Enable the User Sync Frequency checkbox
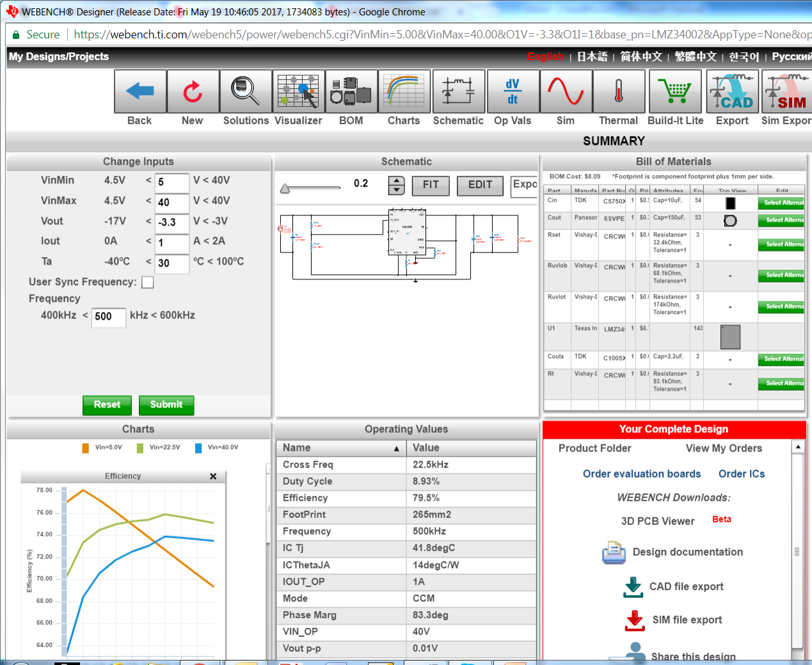The width and height of the screenshot is (812, 665). click(148, 283)
